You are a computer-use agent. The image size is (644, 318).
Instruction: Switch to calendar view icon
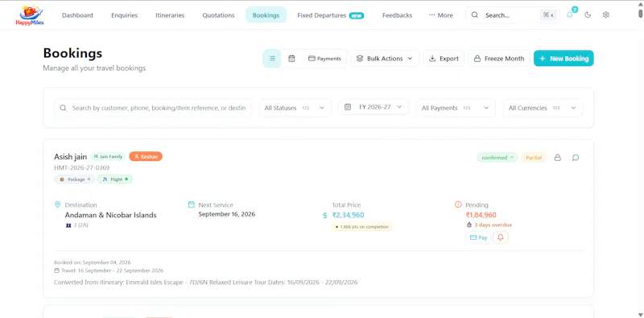coord(291,58)
